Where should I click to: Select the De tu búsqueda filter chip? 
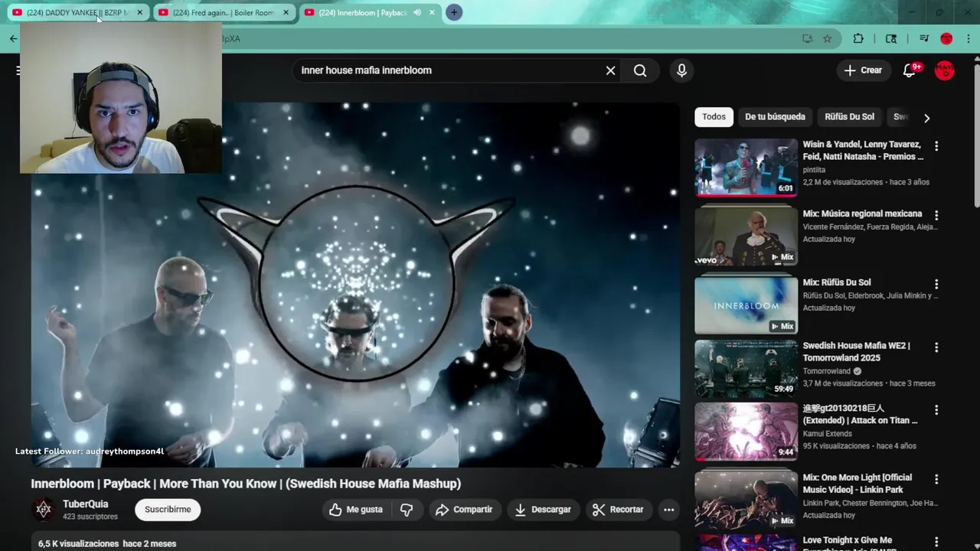tap(775, 117)
